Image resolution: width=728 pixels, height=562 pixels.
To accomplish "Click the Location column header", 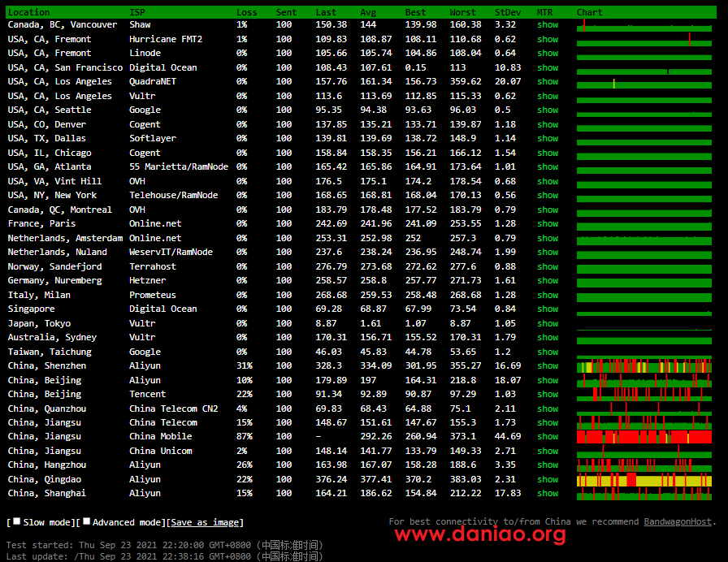I will [x=28, y=12].
